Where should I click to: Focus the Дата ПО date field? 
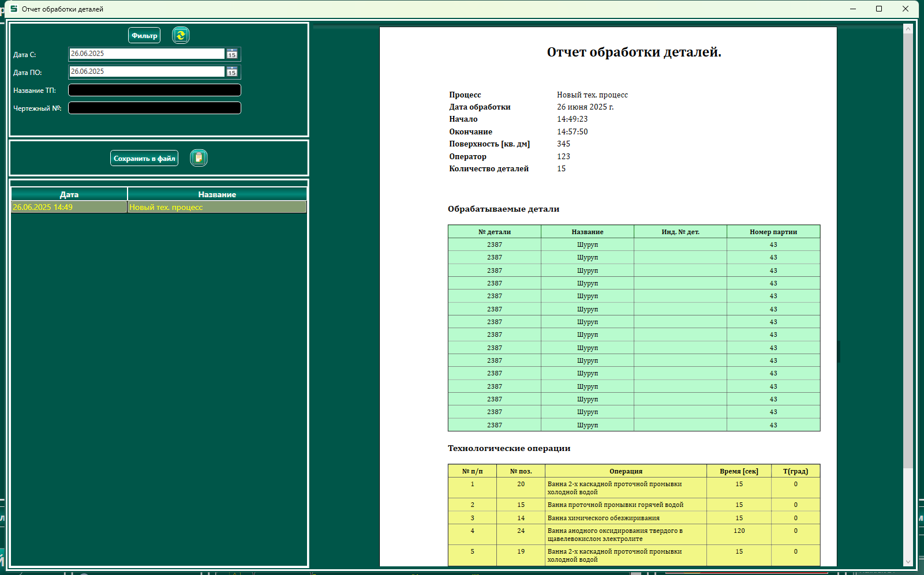147,72
